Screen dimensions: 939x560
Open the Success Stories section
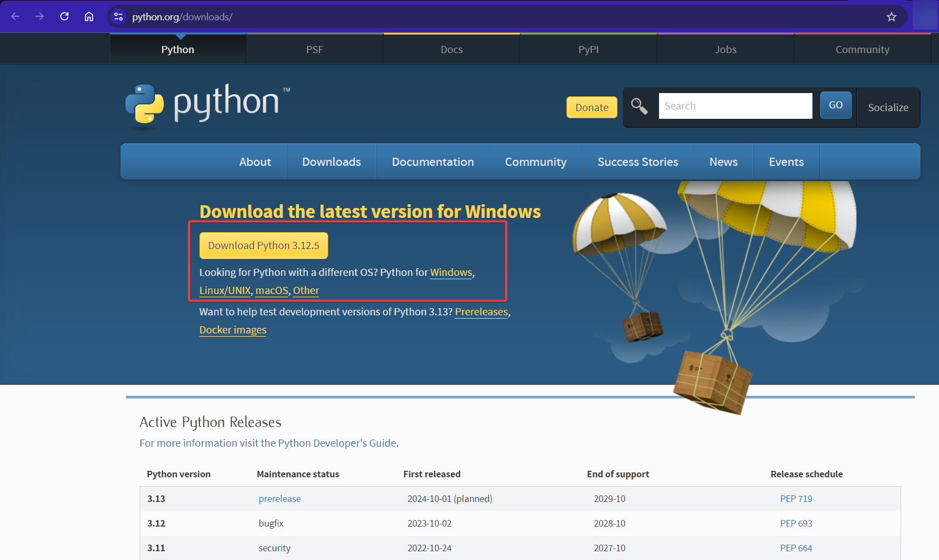pos(638,161)
